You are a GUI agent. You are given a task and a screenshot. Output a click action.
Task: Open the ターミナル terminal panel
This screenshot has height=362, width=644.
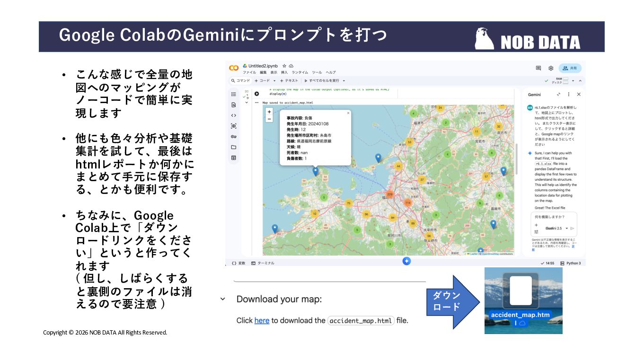click(263, 263)
